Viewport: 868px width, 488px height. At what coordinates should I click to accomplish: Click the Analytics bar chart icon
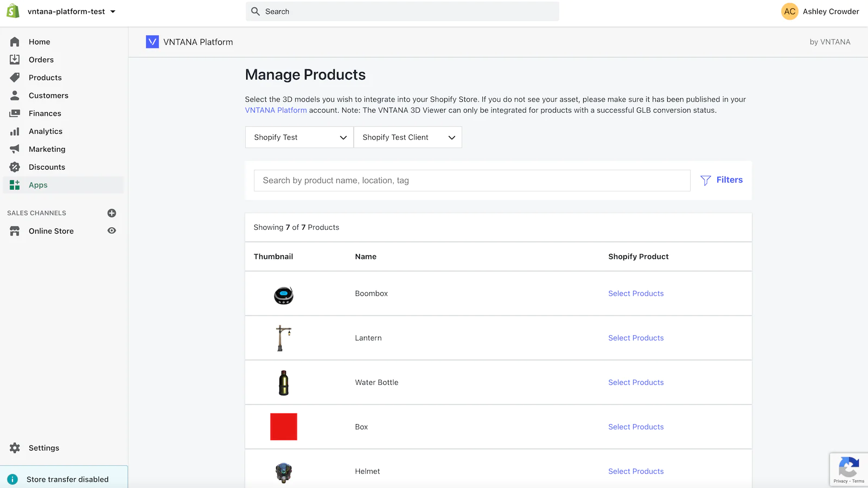coord(15,131)
